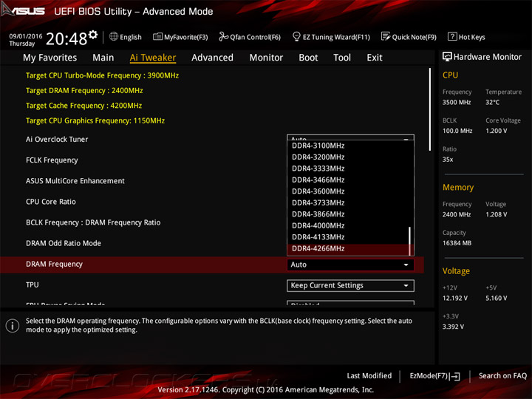
Task: Click the ASUS logo
Action: [23, 10]
